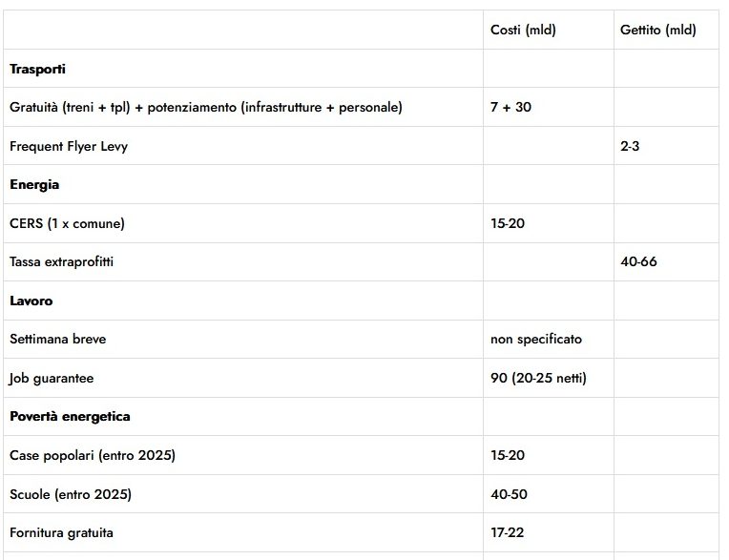
Task: Click the Tassa extraprofitti label
Action: (61, 261)
